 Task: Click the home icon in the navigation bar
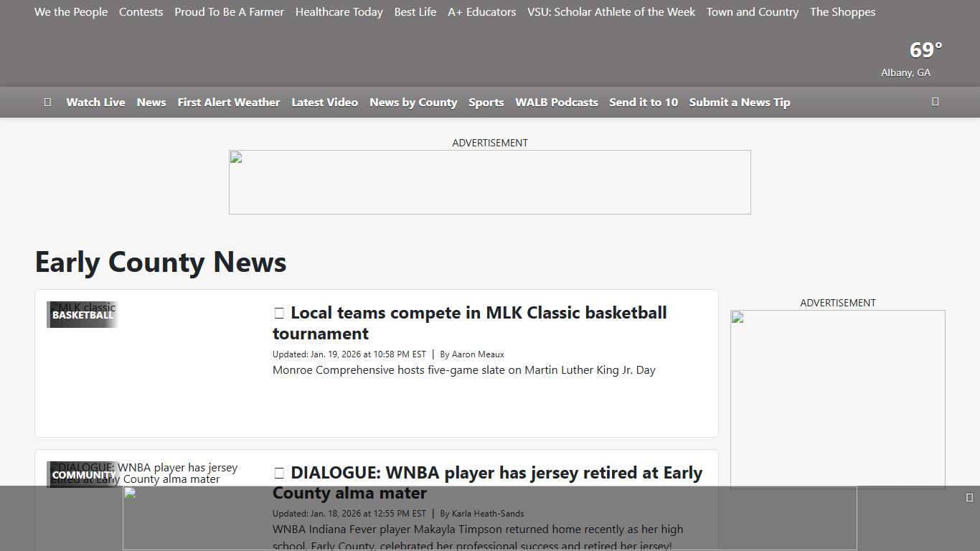click(x=47, y=102)
